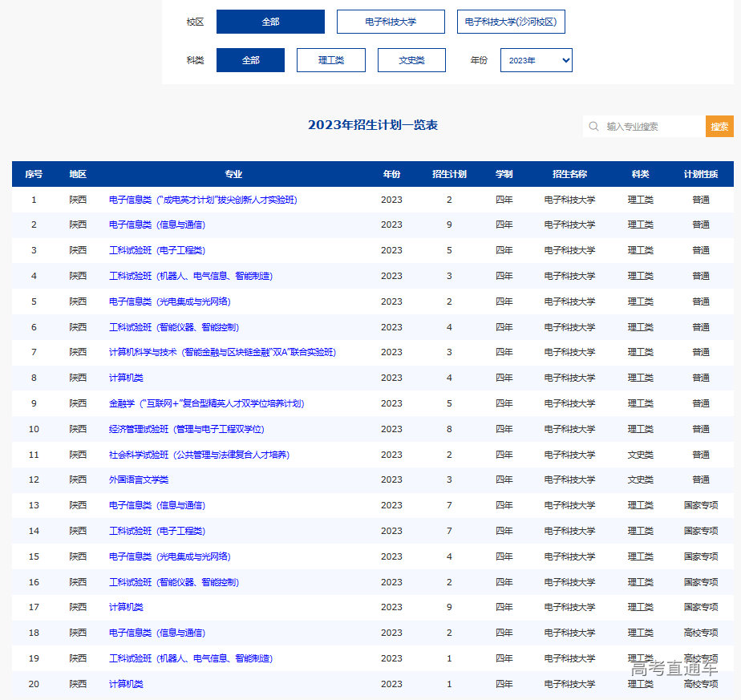Filter by 电子科技大学 campus

click(390, 22)
